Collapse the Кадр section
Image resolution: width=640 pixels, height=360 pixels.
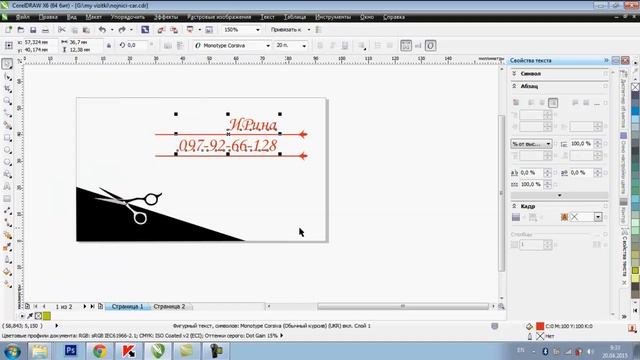pyautogui.click(x=514, y=206)
